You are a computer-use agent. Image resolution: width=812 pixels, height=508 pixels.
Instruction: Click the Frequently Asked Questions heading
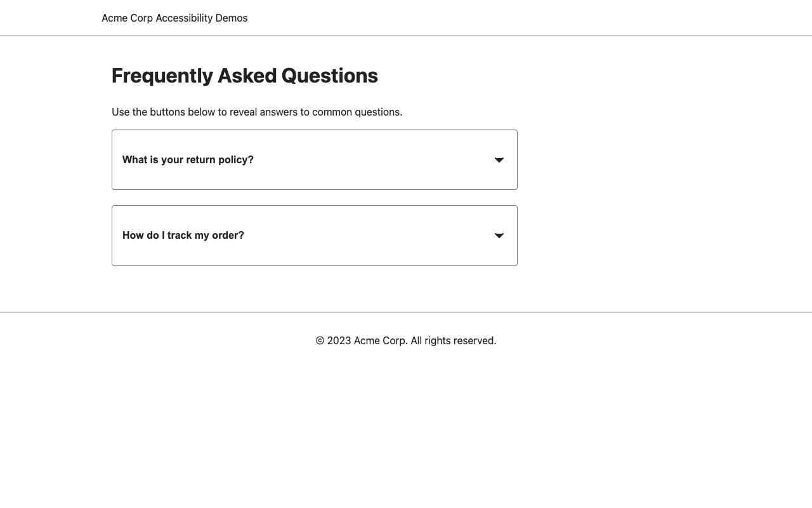[x=245, y=76]
